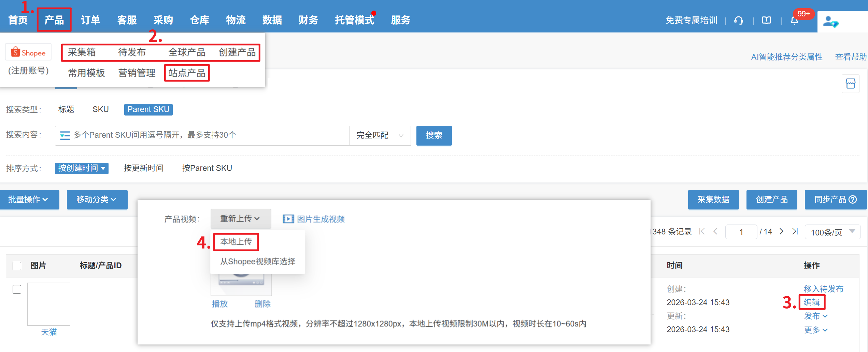Select the SKU search type option

click(x=100, y=109)
